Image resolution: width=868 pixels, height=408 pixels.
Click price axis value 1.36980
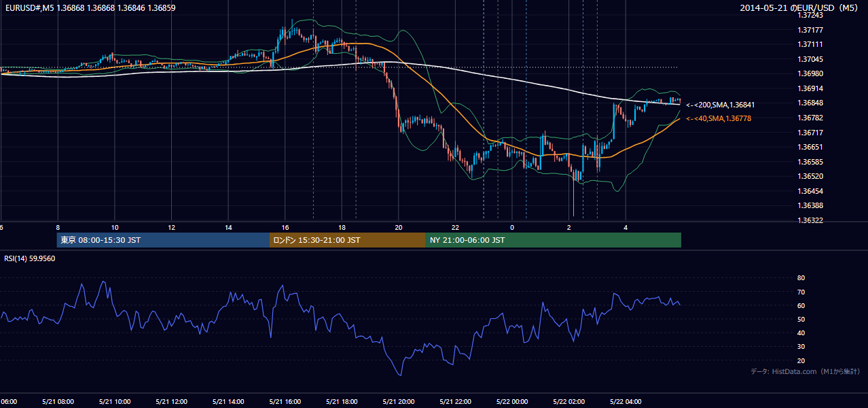[x=810, y=73]
